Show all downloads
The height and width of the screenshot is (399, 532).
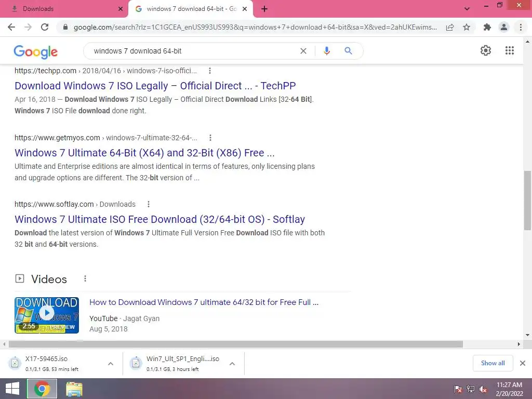click(493, 363)
